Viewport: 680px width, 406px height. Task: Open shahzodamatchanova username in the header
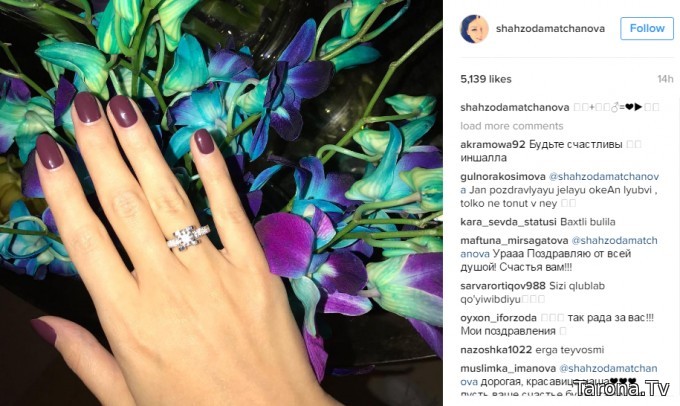coord(550,29)
